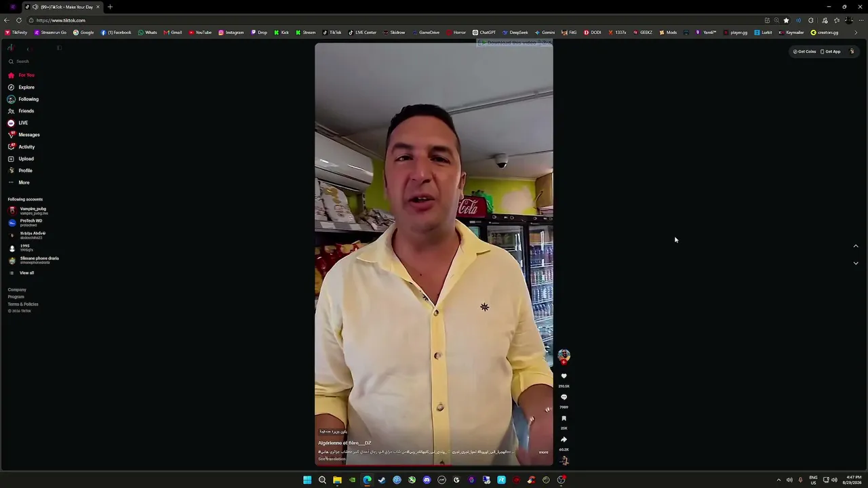Expand video caption with 'more'
The width and height of the screenshot is (868, 488).
543,452
